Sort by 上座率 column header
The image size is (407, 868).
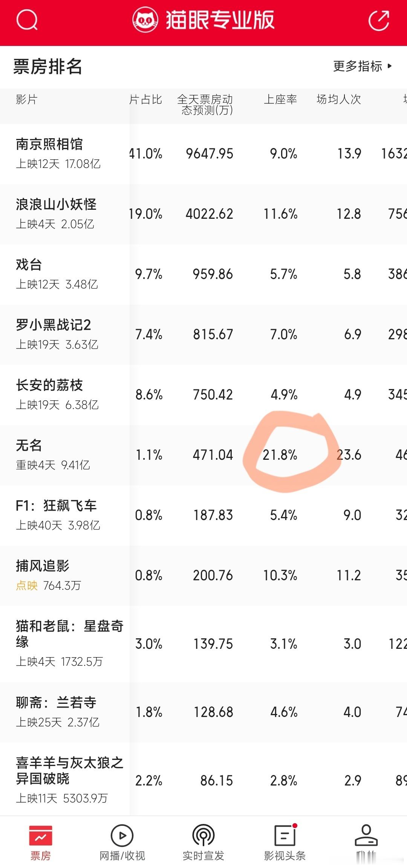(x=280, y=99)
